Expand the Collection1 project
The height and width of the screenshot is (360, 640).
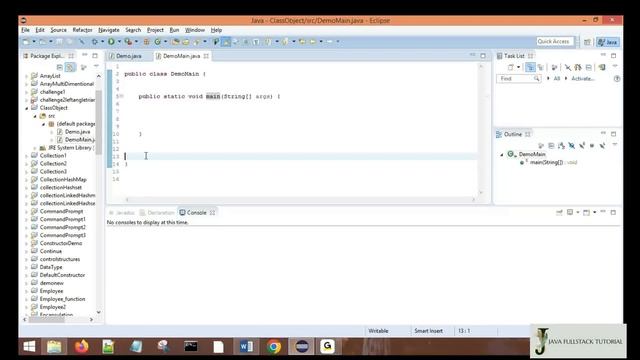pyautogui.click(x=27, y=156)
